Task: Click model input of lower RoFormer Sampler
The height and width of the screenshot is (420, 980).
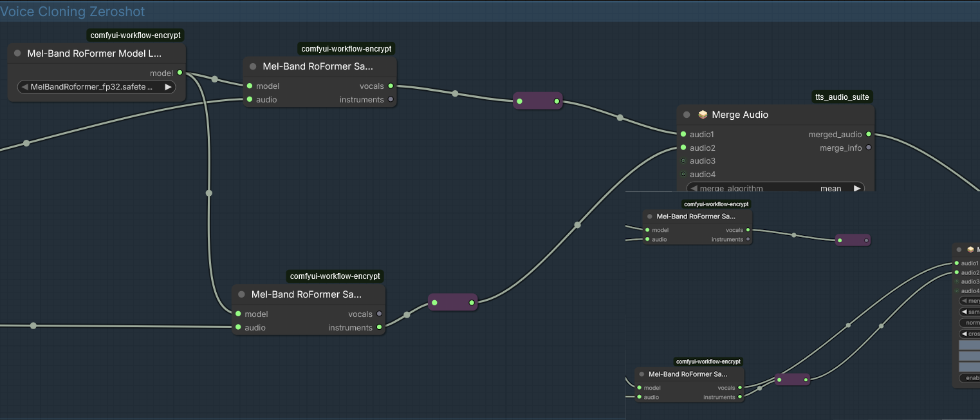Action: pyautogui.click(x=238, y=314)
